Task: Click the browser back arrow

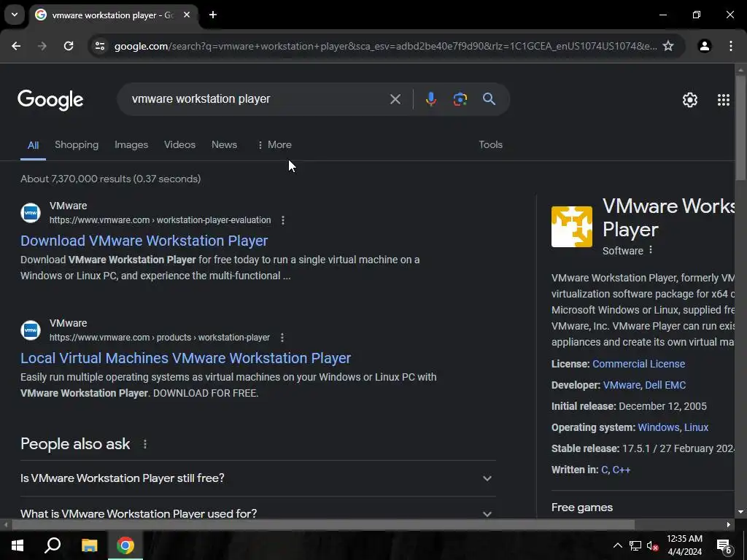Action: click(x=16, y=46)
